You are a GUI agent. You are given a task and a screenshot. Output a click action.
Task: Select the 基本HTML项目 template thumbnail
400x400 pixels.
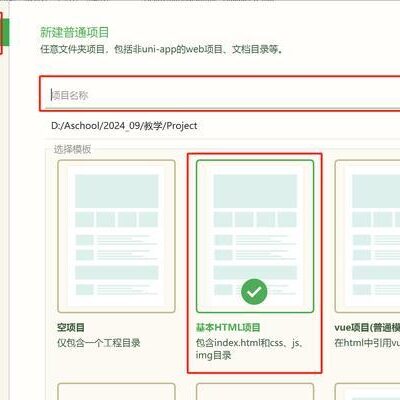(255, 236)
